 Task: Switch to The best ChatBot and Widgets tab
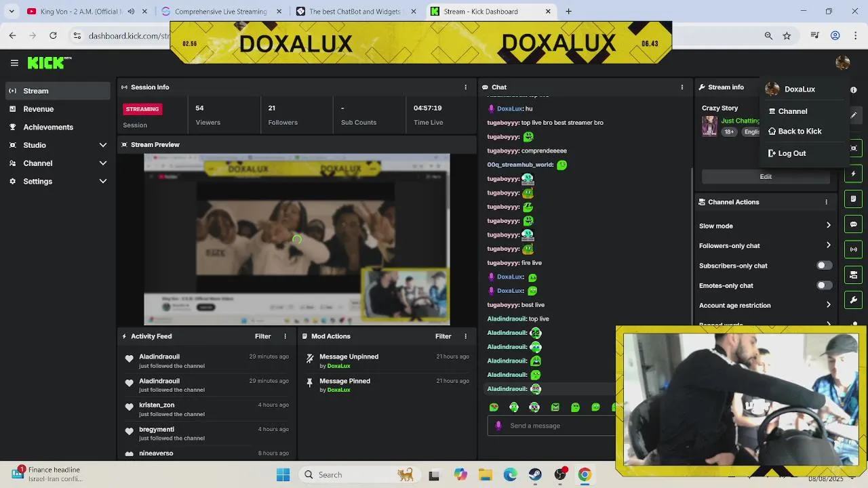click(x=355, y=12)
